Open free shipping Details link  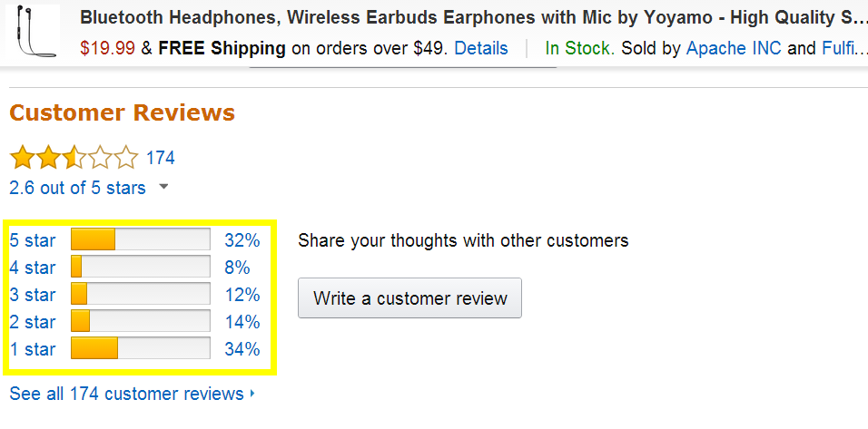pyautogui.click(x=481, y=48)
